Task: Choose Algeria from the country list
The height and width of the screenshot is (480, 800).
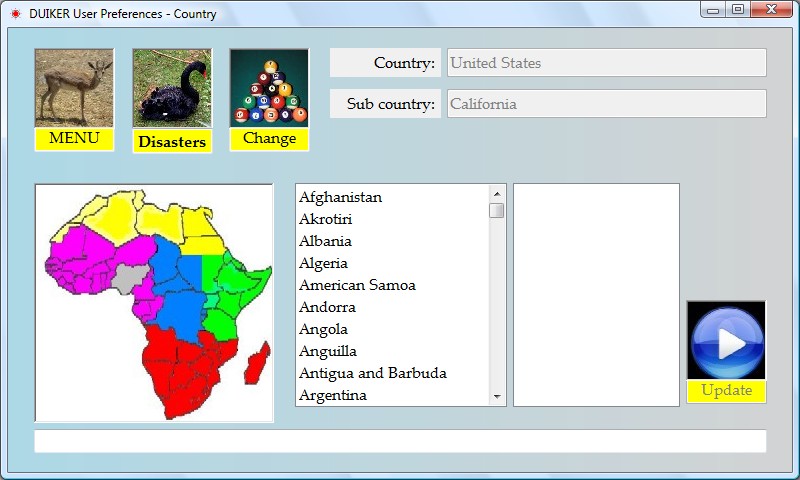Action: point(324,263)
